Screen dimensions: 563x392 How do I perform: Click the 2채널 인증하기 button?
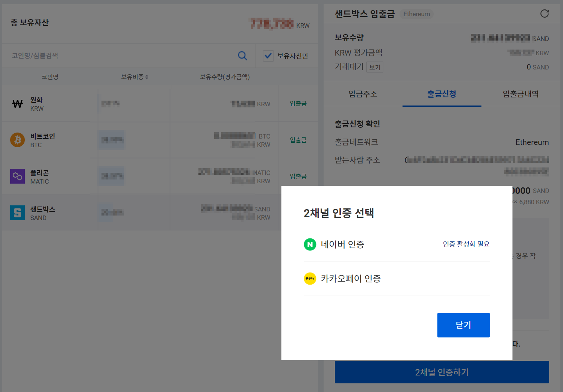(442, 372)
